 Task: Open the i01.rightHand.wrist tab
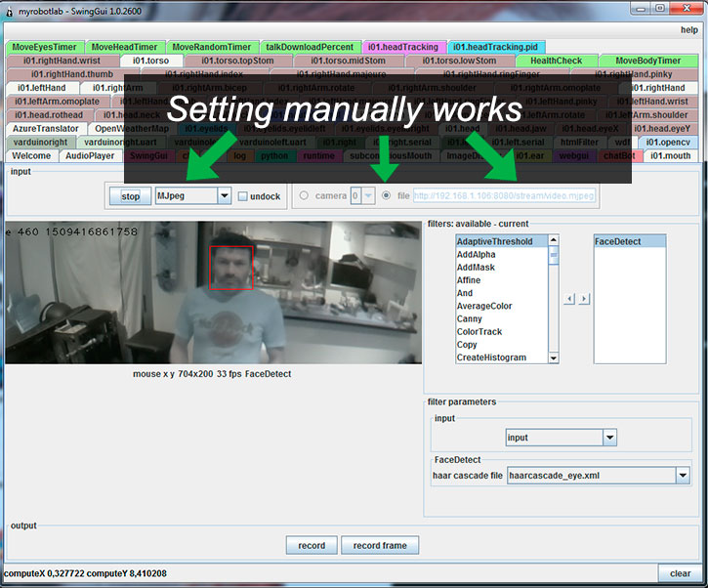62,61
